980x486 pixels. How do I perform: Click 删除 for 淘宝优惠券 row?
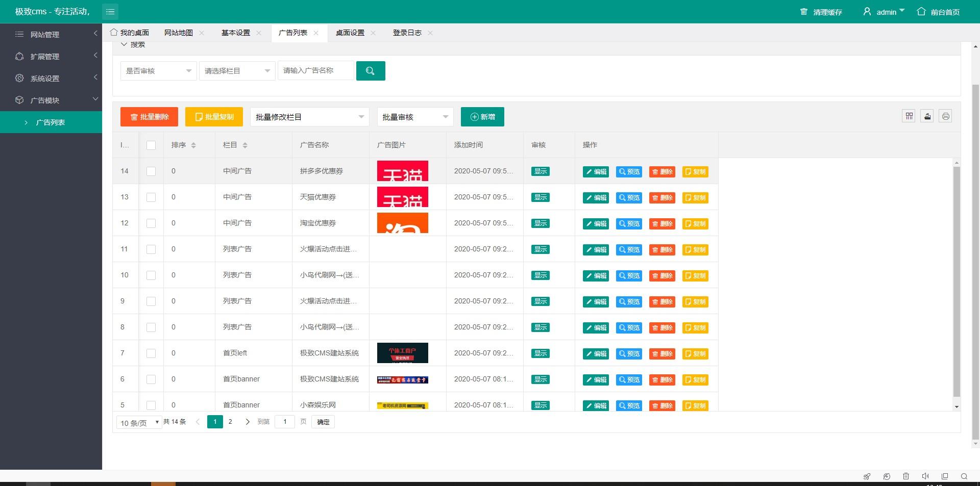pos(662,224)
